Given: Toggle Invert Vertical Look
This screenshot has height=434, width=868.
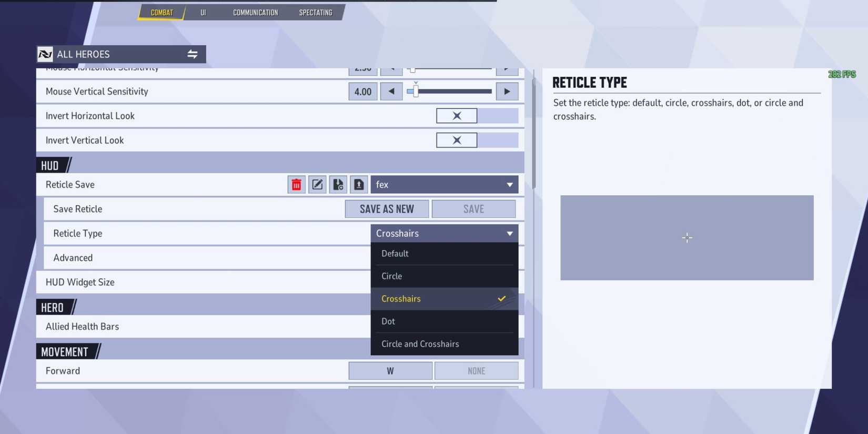Looking at the screenshot, I should tap(477, 140).
